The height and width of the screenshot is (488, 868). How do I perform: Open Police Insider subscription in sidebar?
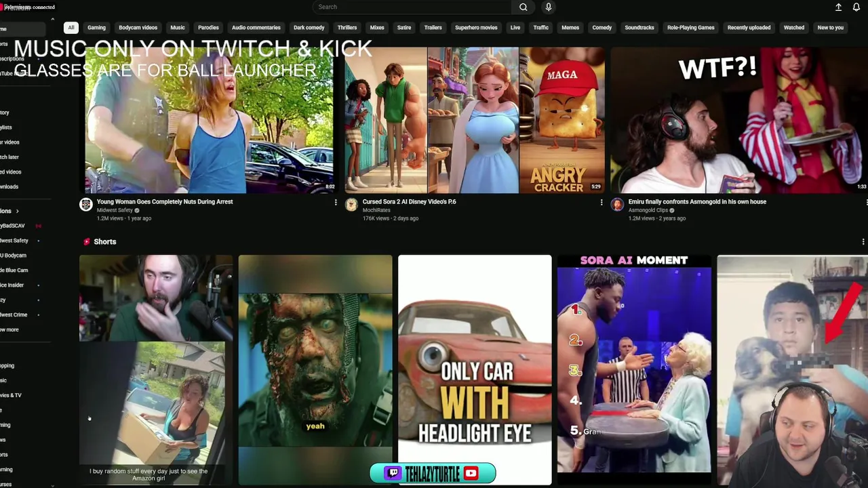[x=12, y=285]
